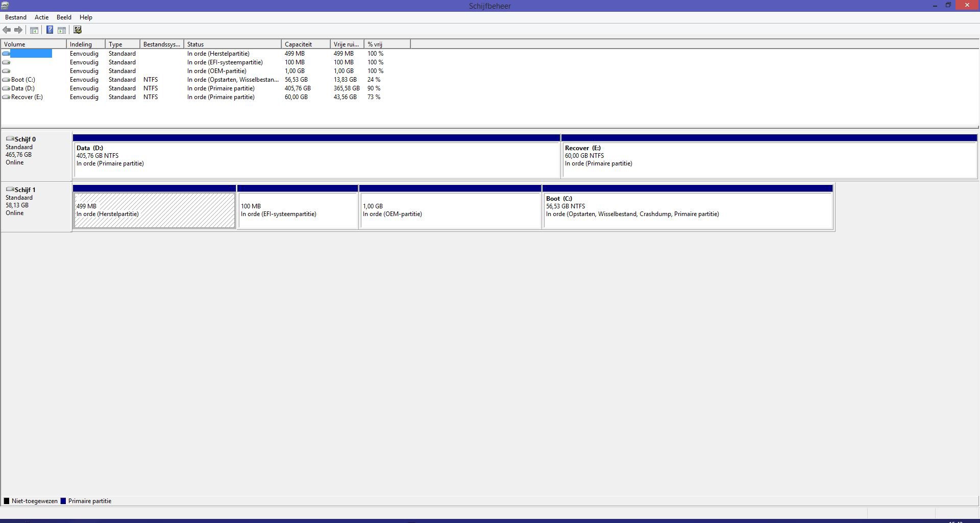Click the Schijf 0 disk label panel
This screenshot has width=980, height=523.
[x=36, y=156]
